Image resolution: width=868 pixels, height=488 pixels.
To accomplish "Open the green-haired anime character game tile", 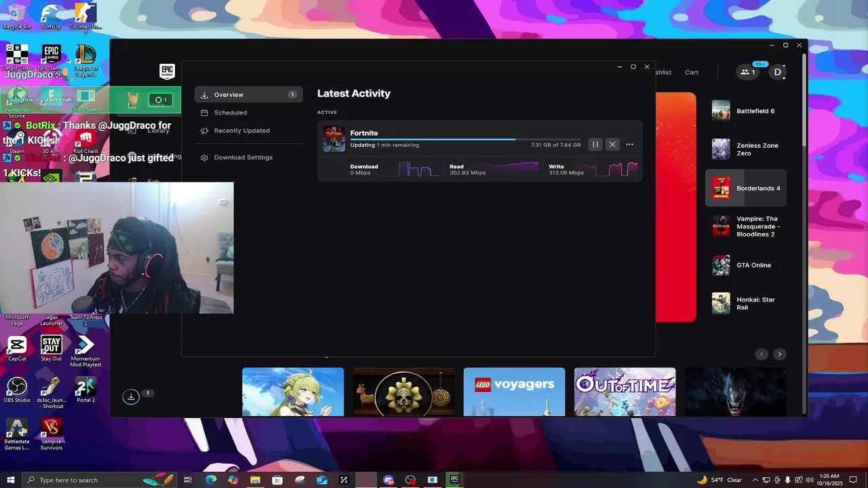I will [293, 392].
